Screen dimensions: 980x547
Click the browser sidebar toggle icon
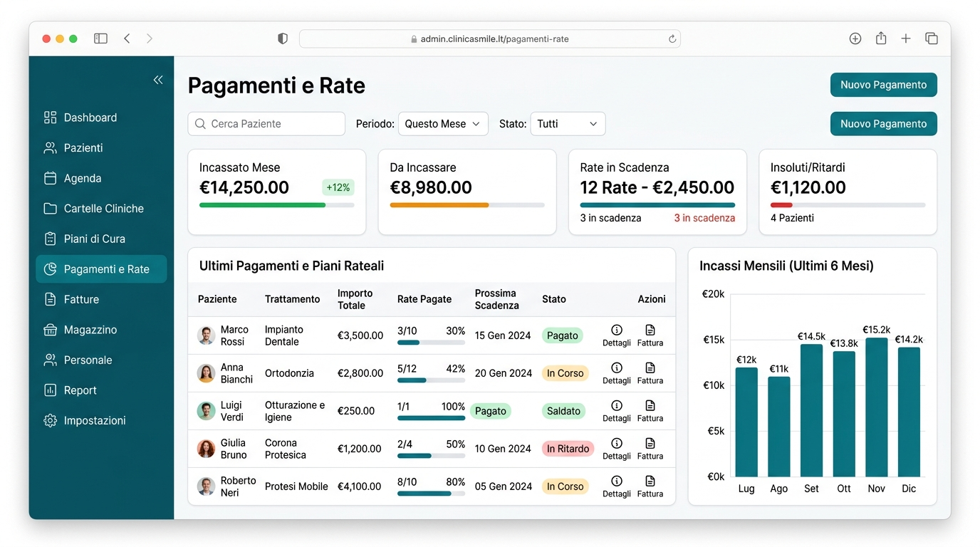[100, 38]
